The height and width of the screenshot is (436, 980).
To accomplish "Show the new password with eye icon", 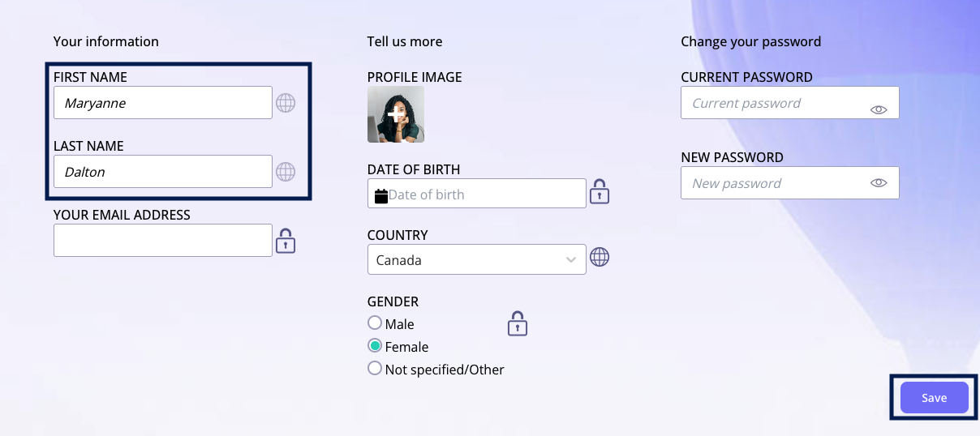I will click(x=879, y=183).
